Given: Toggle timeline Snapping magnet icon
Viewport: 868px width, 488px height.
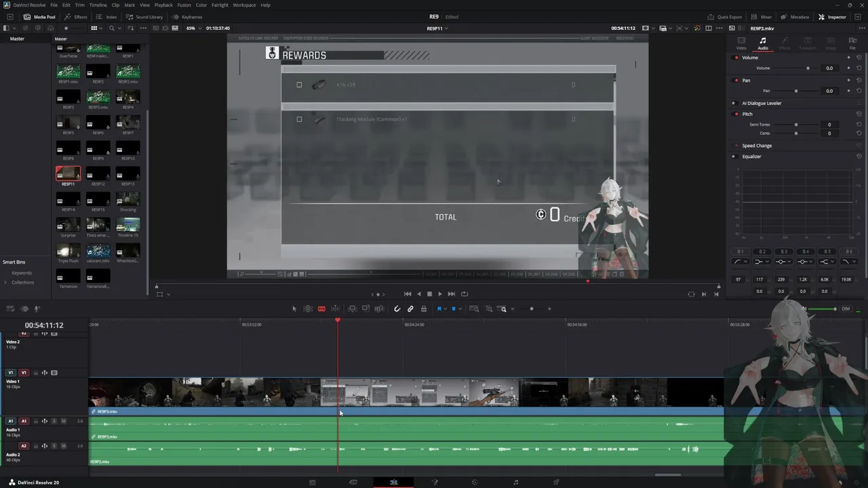Looking at the screenshot, I should point(397,309).
